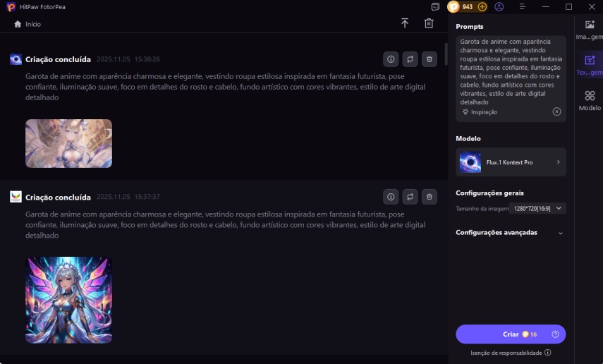The height and width of the screenshot is (364, 603).
Task: Open the feedback message icon in title bar
Action: tap(435, 6)
